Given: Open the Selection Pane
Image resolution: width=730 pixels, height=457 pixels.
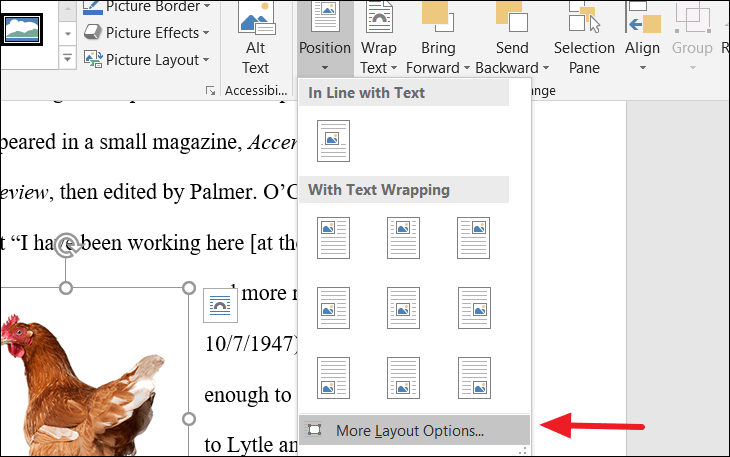Looking at the screenshot, I should 584,39.
